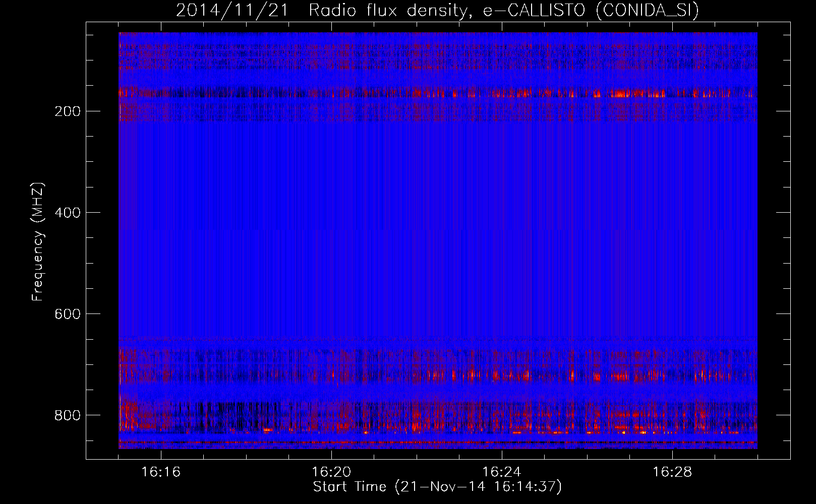Click the '16:20' time tick label
The width and height of the screenshot is (816, 504).
tap(331, 472)
